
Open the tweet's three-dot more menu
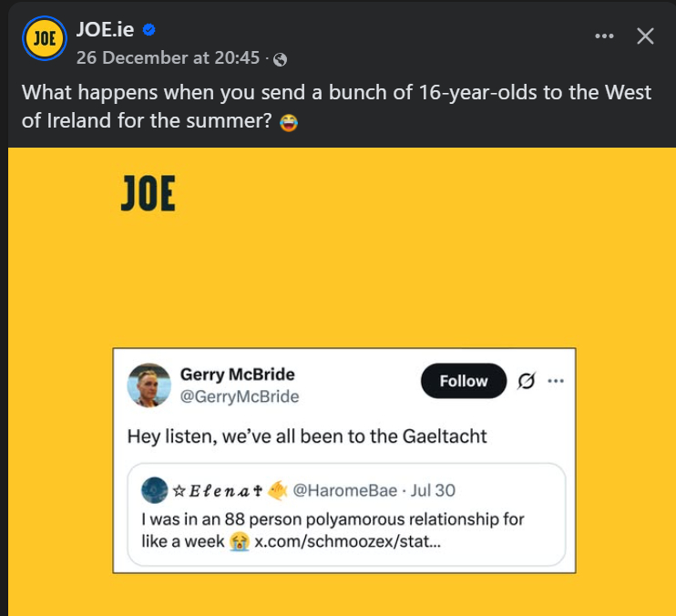click(x=556, y=382)
